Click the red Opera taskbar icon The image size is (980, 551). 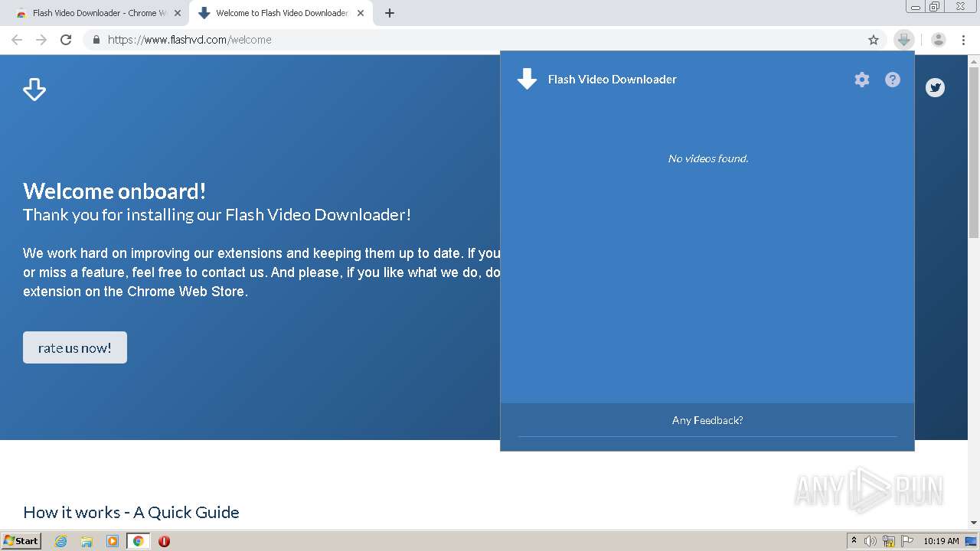point(164,541)
